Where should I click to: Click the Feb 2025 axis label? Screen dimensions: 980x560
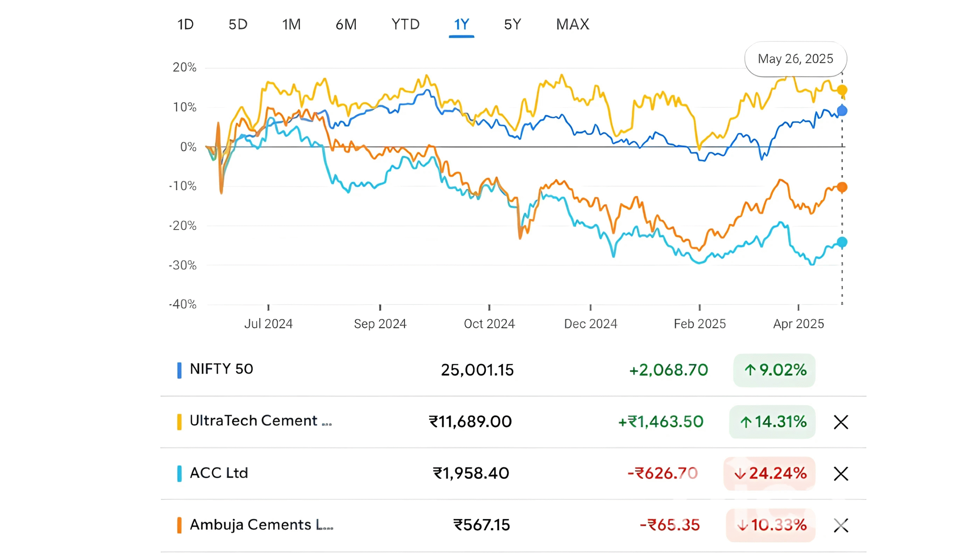pyautogui.click(x=700, y=324)
